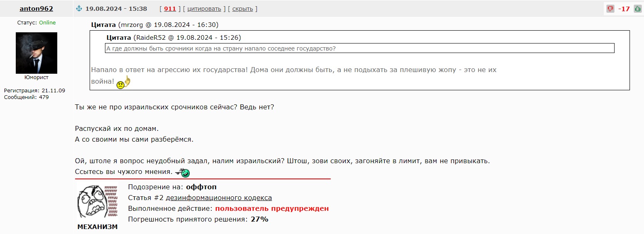
Task: Click the anchor permalink icon beside the date
Action: coord(79,9)
